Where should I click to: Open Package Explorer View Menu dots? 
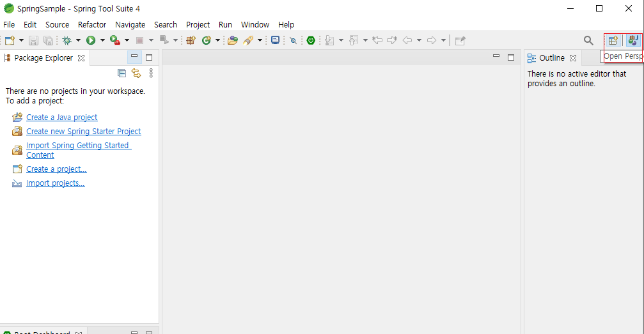151,73
